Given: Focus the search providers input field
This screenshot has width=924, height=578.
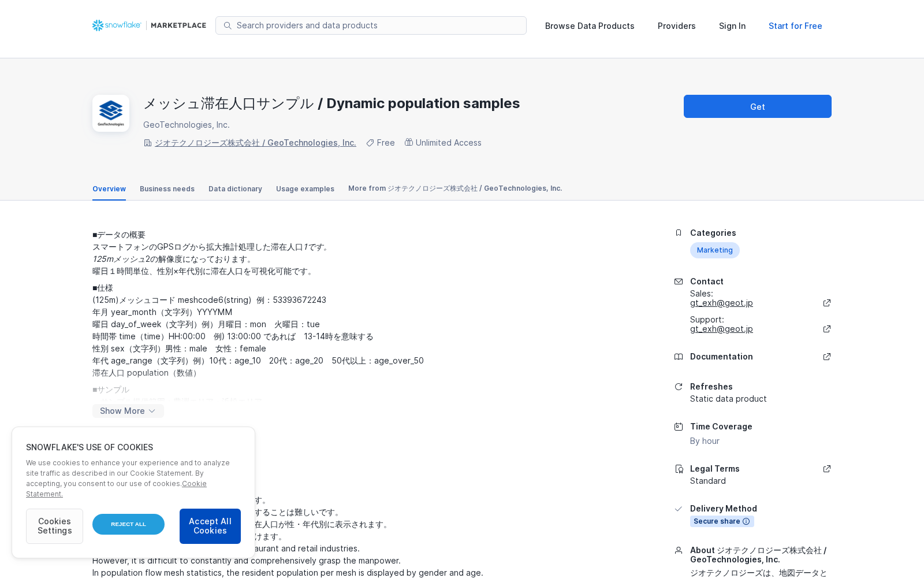Looking at the screenshot, I should [371, 25].
